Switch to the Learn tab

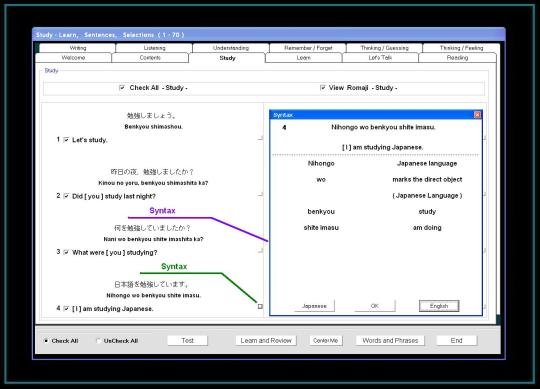[303, 58]
